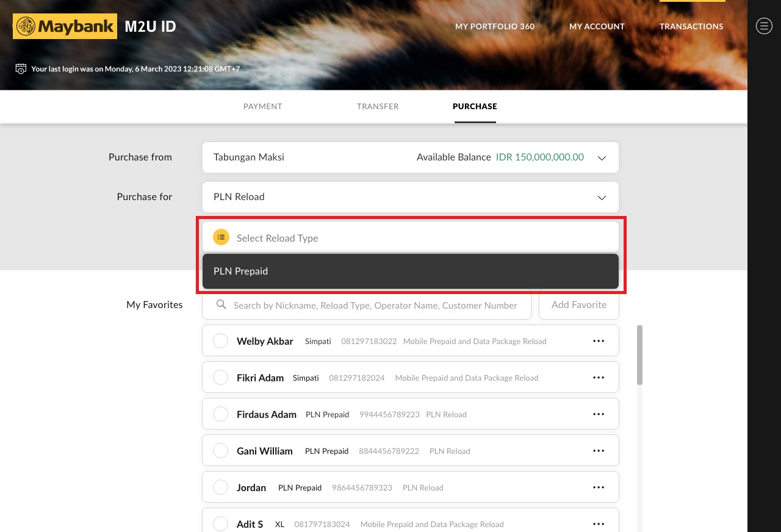
Task: Select Fikri Adam radio button
Action: coord(220,378)
